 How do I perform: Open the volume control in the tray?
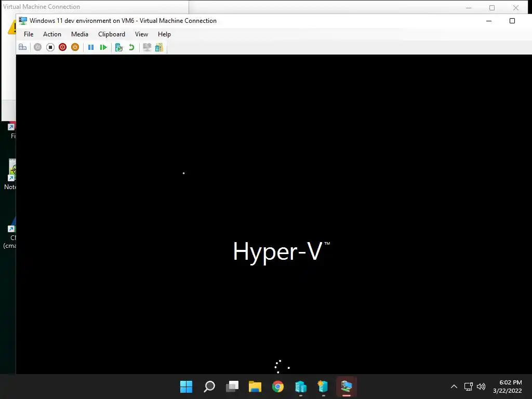[x=481, y=387]
